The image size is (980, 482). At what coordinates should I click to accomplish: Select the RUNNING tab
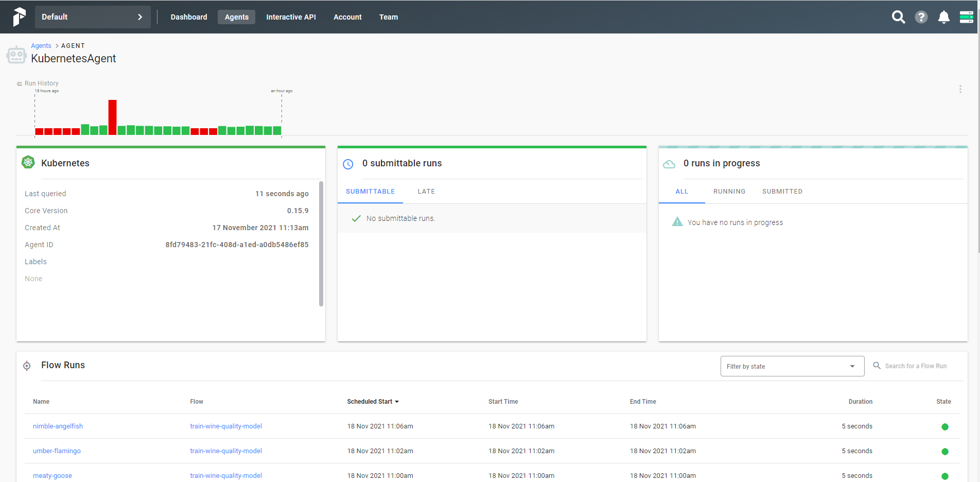pyautogui.click(x=729, y=192)
